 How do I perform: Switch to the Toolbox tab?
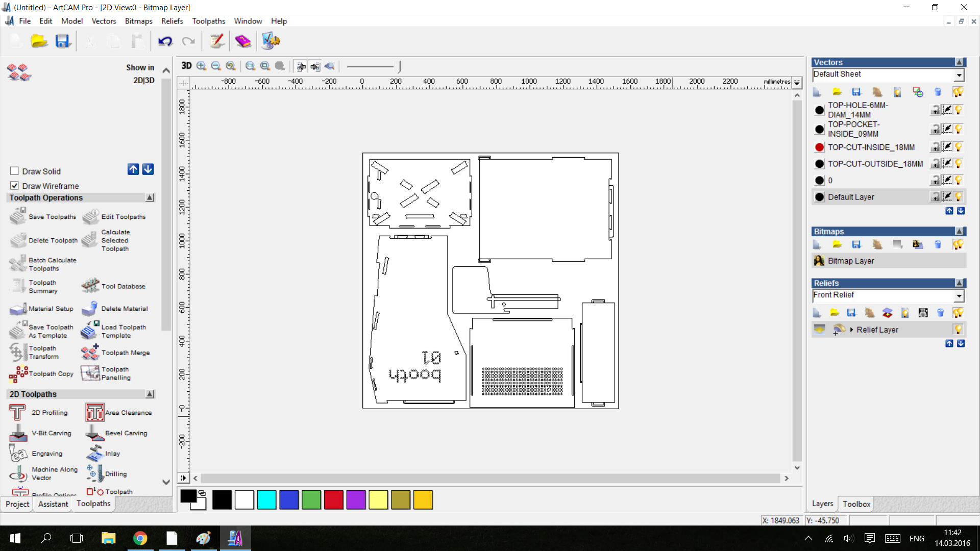tap(856, 504)
